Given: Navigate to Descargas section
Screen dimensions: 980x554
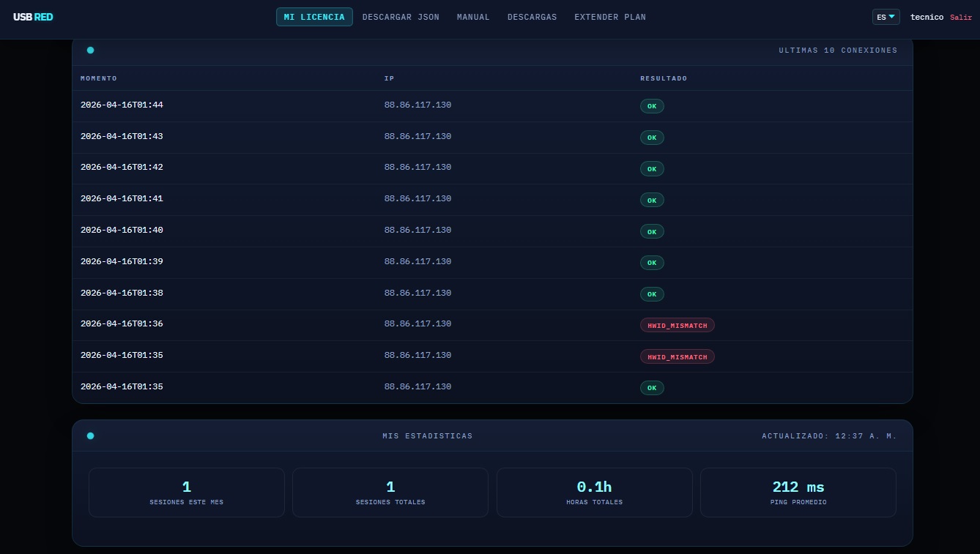Looking at the screenshot, I should [532, 17].
